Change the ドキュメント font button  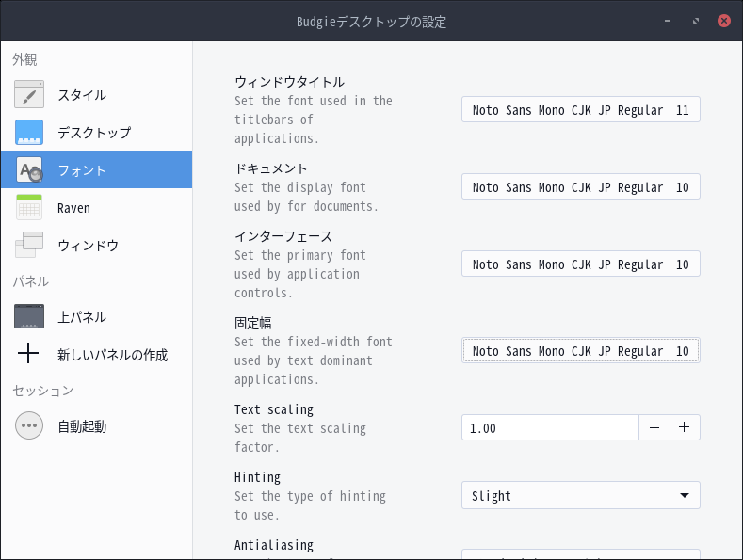580,186
